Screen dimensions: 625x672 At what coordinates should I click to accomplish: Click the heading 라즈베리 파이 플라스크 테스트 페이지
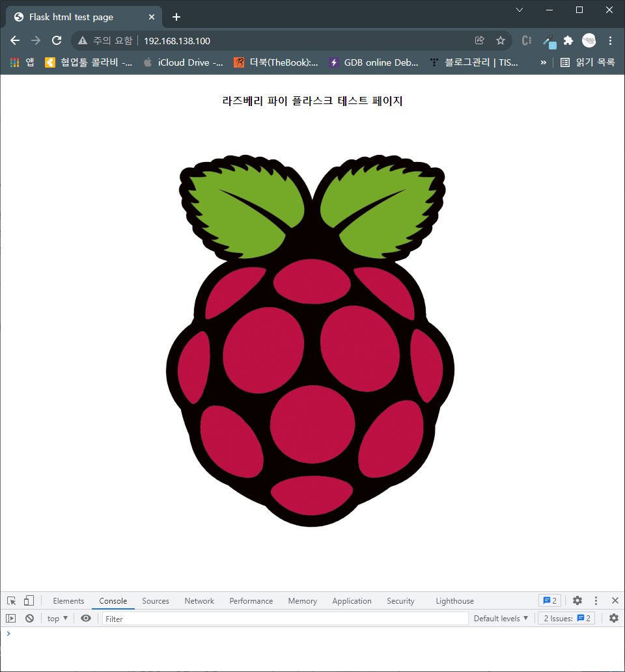point(312,101)
